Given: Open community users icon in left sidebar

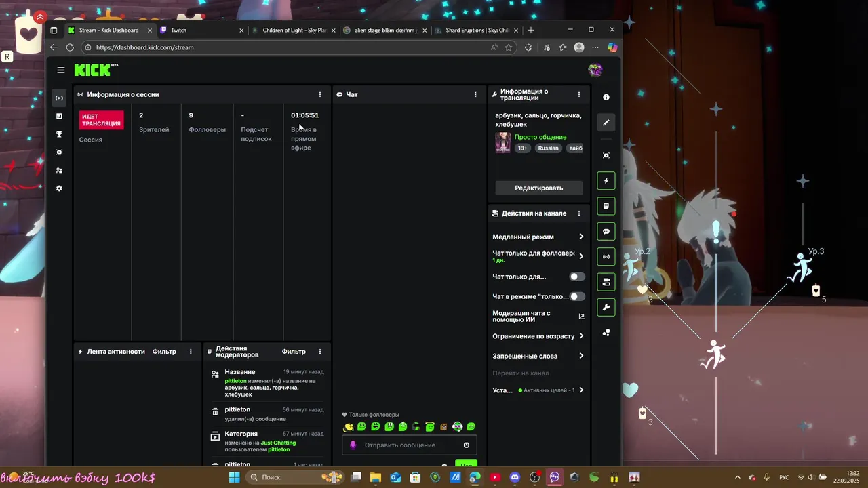Looking at the screenshot, I should [59, 170].
